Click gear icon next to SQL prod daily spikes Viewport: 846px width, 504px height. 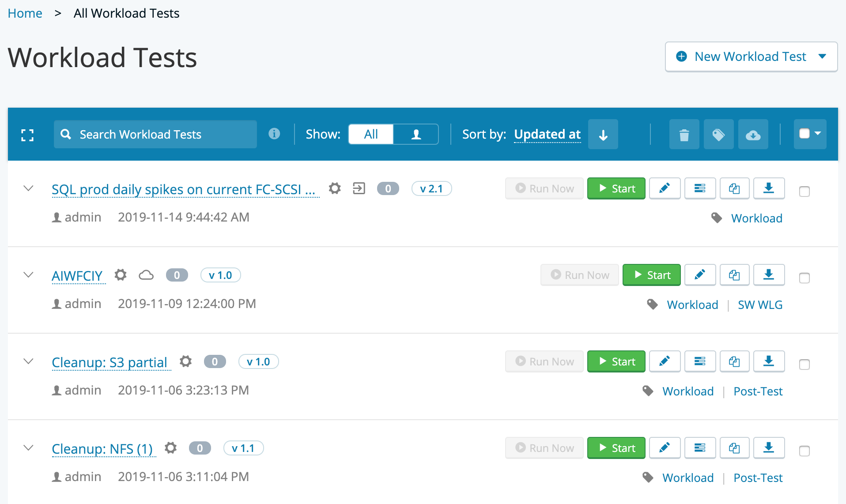pos(335,188)
